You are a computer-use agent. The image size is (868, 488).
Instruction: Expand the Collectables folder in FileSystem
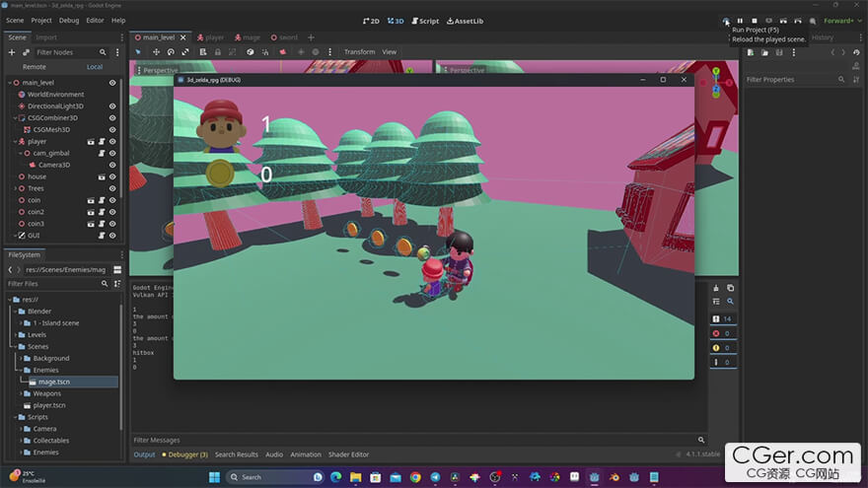pos(21,441)
